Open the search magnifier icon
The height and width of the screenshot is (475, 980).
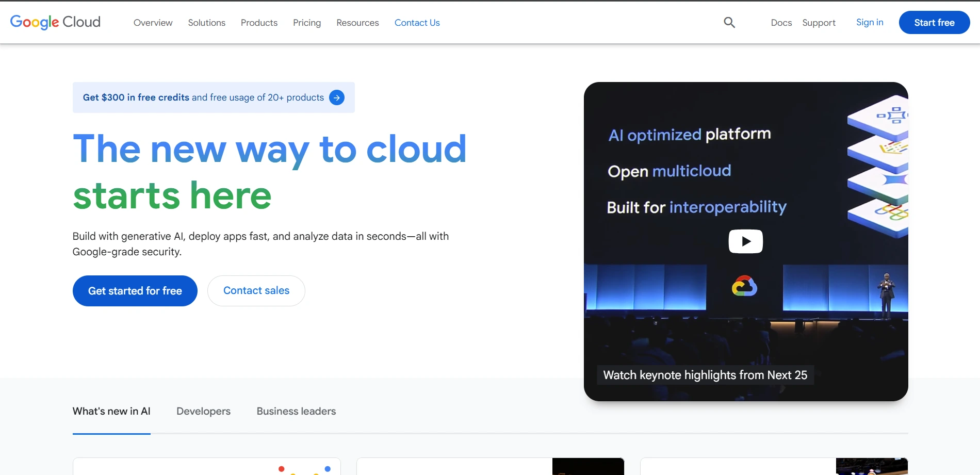tap(729, 22)
